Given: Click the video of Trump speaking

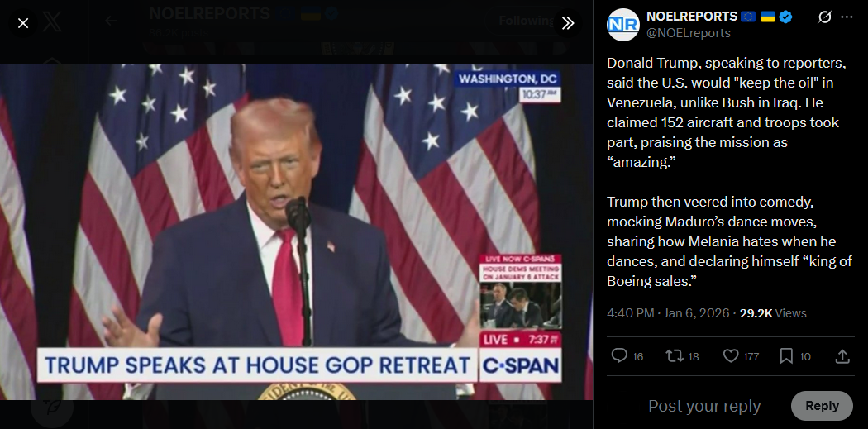Looking at the screenshot, I should pos(296,232).
